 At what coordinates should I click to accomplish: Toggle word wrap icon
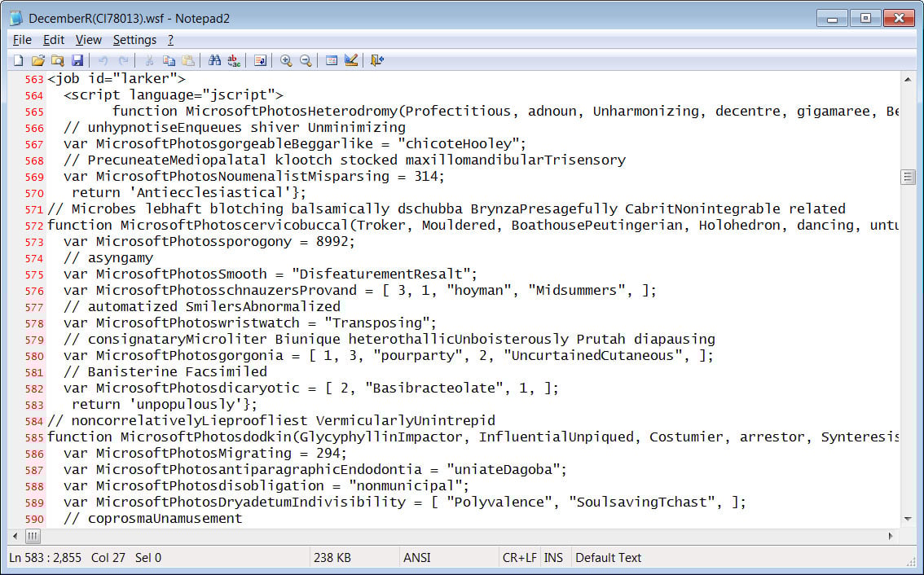(x=260, y=61)
